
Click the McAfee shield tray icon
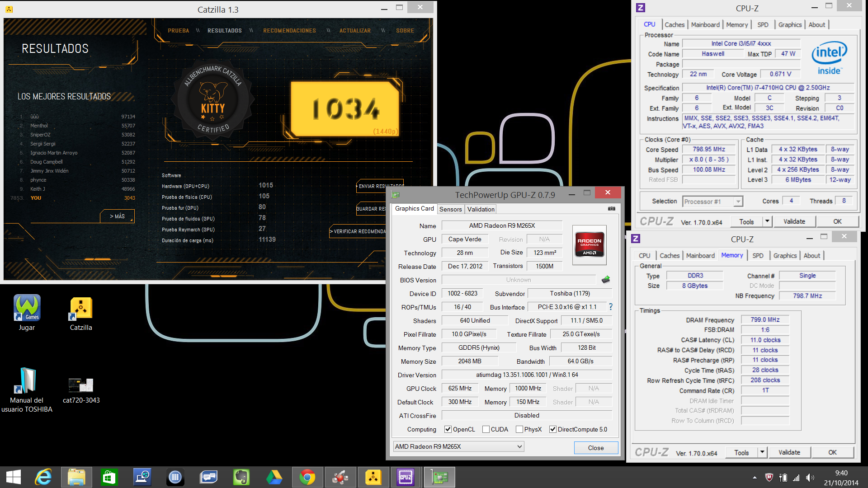coord(769,478)
